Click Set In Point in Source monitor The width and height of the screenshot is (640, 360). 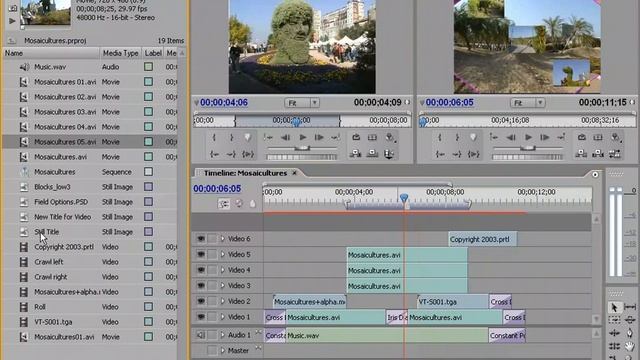click(x=214, y=138)
